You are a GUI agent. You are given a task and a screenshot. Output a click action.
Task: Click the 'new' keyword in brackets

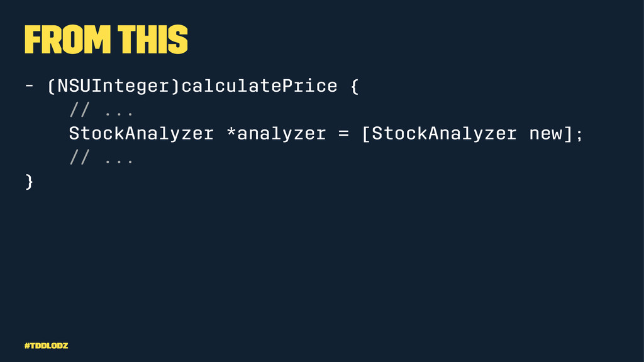(545, 134)
